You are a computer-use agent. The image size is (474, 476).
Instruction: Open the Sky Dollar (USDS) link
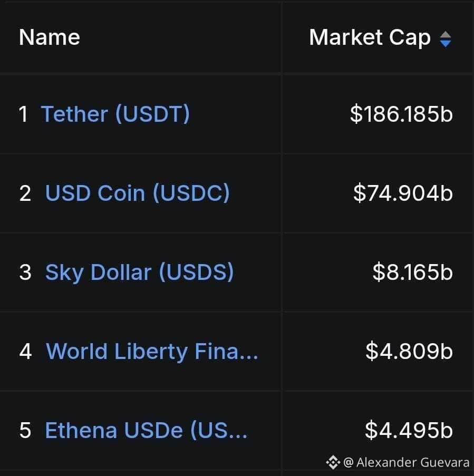(x=139, y=273)
